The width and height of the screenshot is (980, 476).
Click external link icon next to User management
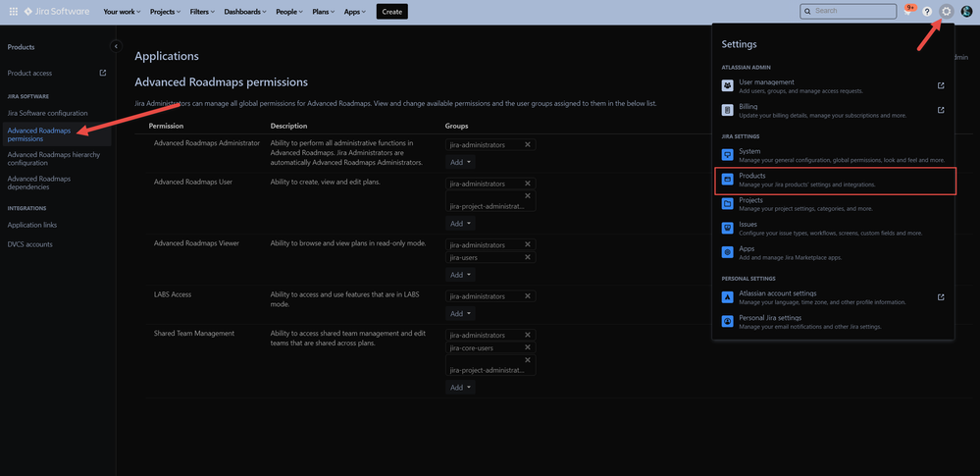pyautogui.click(x=941, y=85)
